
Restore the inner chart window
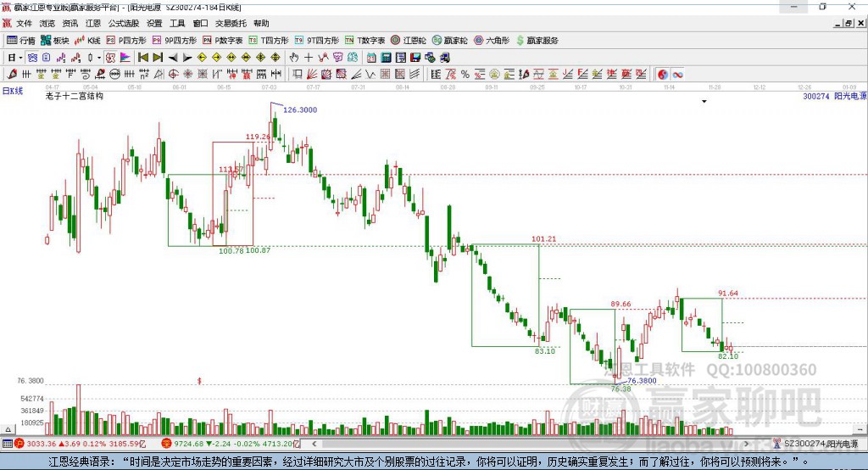point(849,23)
